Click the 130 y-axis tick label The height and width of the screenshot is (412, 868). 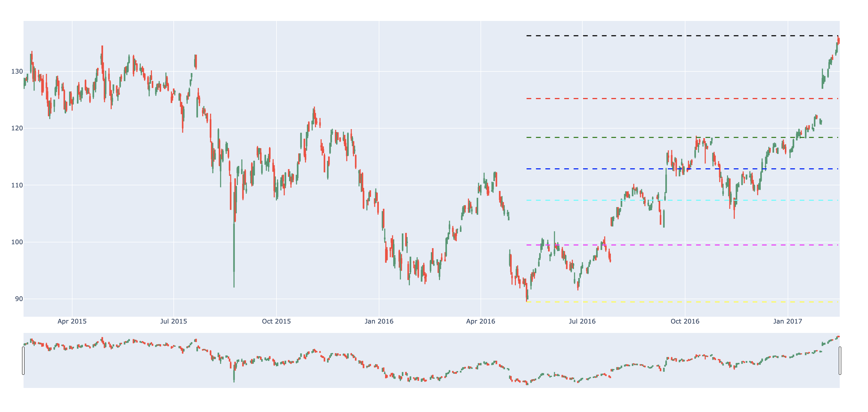point(17,71)
